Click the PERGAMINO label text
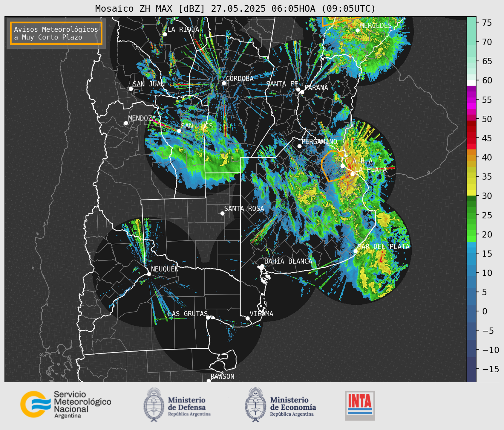Image resolution: width=504 pixels, height=430 pixels. point(319,141)
